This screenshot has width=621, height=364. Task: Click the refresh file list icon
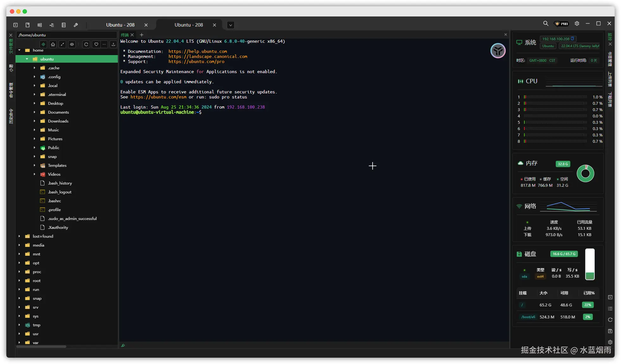(86, 44)
